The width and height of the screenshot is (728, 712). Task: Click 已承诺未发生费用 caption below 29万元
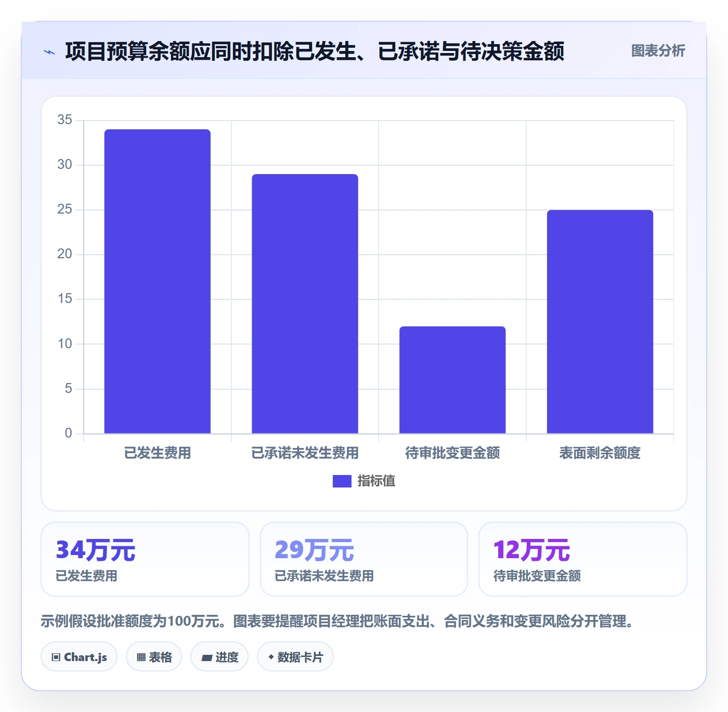point(324,576)
